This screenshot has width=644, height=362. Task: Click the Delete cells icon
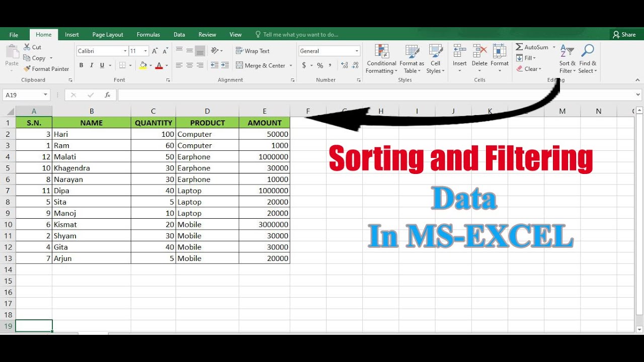479,51
